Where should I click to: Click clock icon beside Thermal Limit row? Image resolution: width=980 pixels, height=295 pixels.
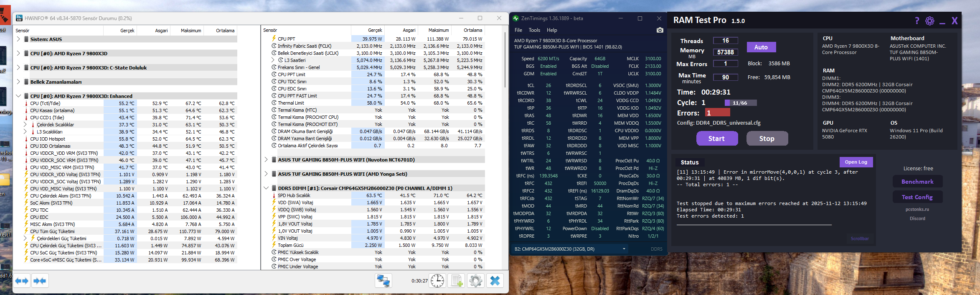(x=274, y=103)
